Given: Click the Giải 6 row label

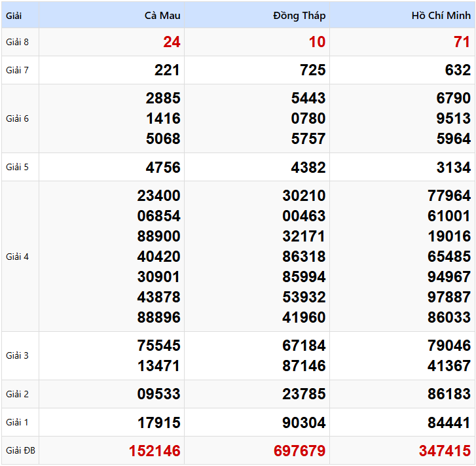Looking at the screenshot, I should [17, 118].
